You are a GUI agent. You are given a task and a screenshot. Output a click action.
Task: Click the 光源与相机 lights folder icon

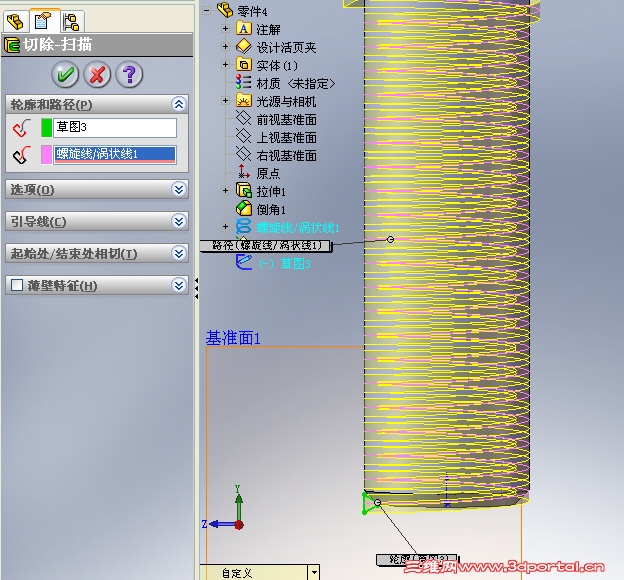tap(244, 100)
